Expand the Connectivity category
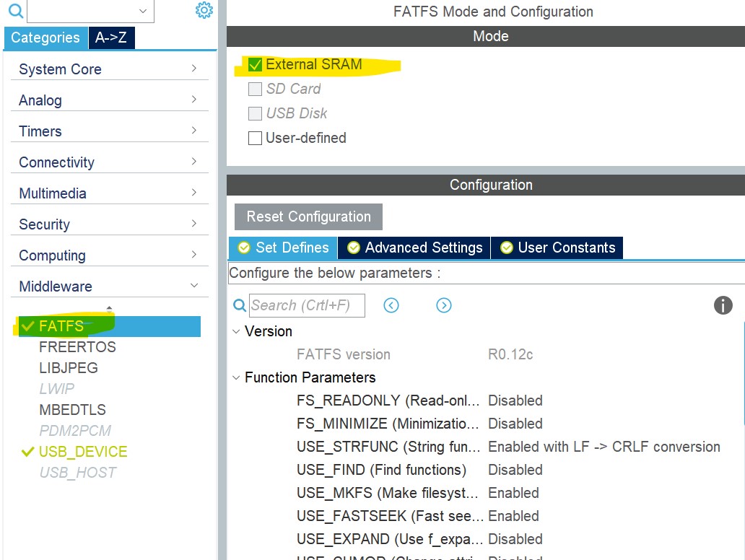Viewport: 745px width, 560px height. coord(109,162)
